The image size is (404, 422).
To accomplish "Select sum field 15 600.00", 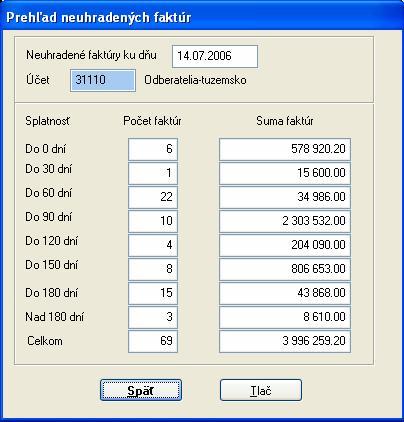I will (x=285, y=173).
